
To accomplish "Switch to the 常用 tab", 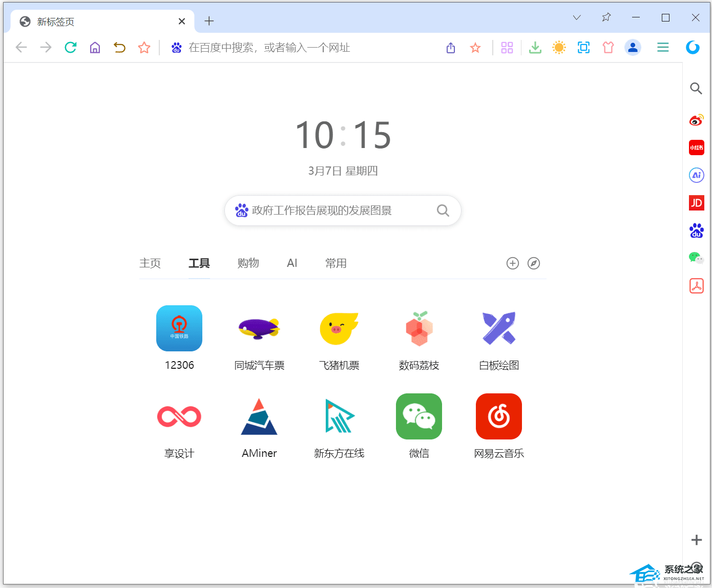I will click(336, 263).
